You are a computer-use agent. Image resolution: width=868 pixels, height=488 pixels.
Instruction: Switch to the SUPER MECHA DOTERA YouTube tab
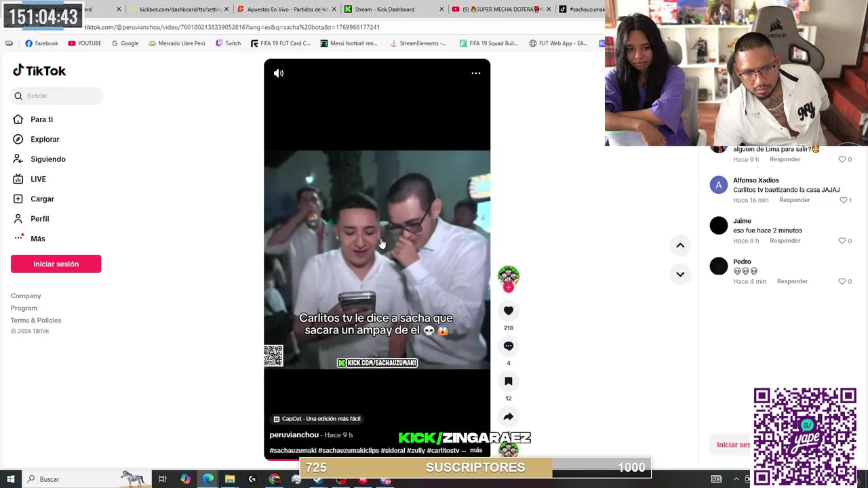[x=502, y=9]
